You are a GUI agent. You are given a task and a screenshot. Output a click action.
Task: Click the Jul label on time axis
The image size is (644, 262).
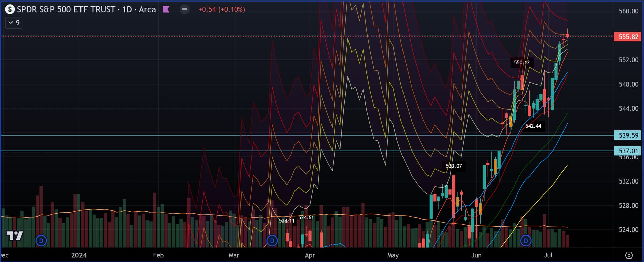[549, 255]
